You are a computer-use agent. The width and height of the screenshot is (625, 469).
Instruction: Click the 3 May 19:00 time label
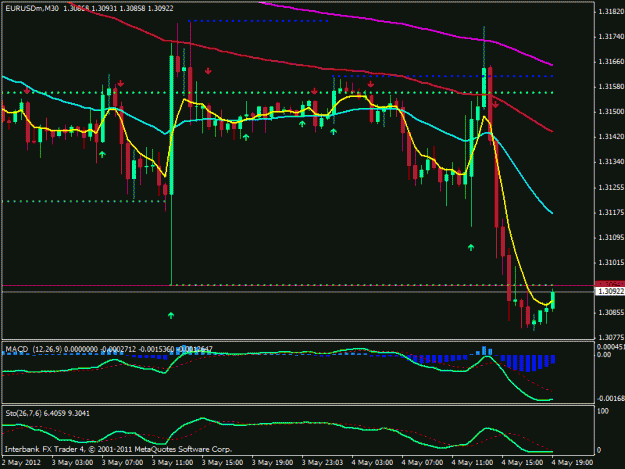[x=273, y=463]
